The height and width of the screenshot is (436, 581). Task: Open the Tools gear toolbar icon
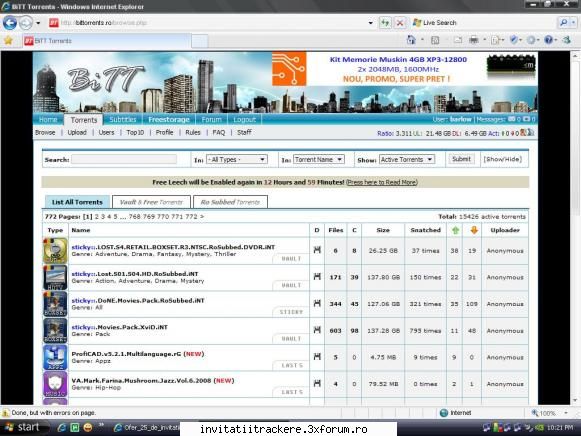click(531, 40)
